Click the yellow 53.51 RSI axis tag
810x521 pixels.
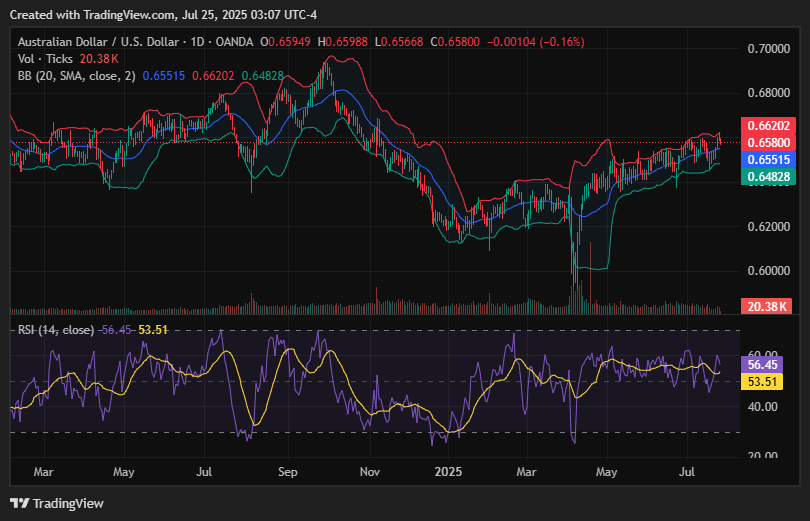tap(762, 382)
